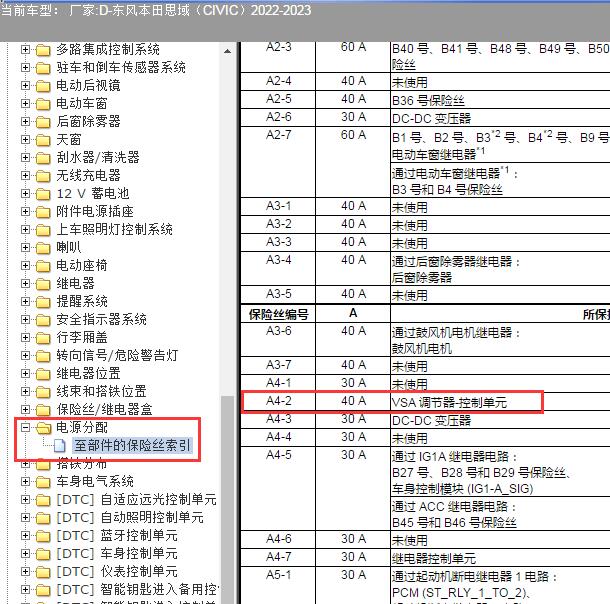This screenshot has width=610, height=604.
Task: Click the A2-6 fuse number cell
Action: click(x=279, y=117)
